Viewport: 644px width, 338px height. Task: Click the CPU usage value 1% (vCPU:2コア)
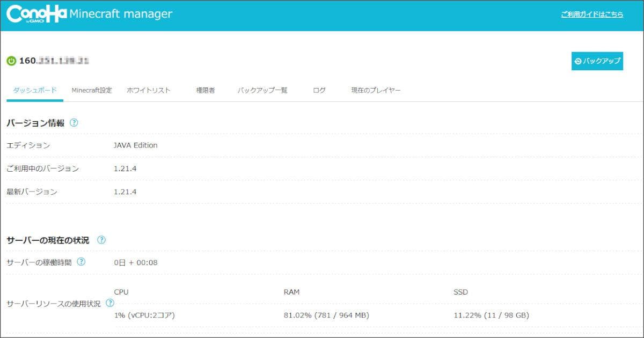coord(144,315)
